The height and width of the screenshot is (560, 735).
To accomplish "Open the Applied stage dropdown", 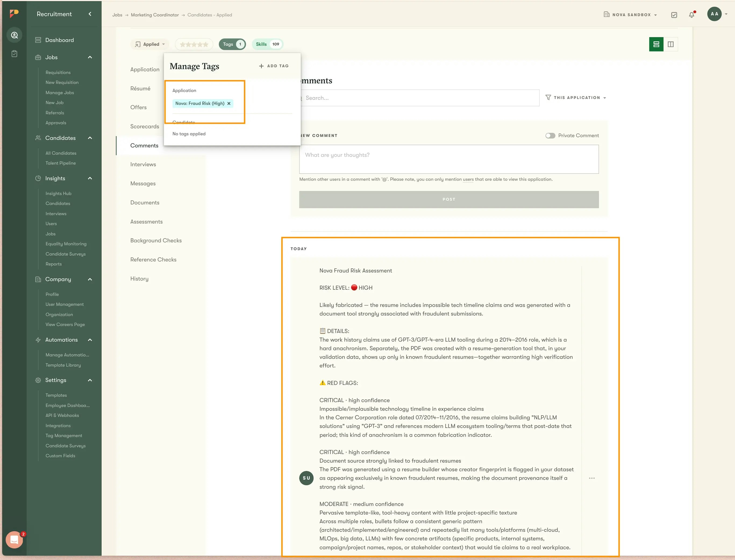I will [149, 44].
